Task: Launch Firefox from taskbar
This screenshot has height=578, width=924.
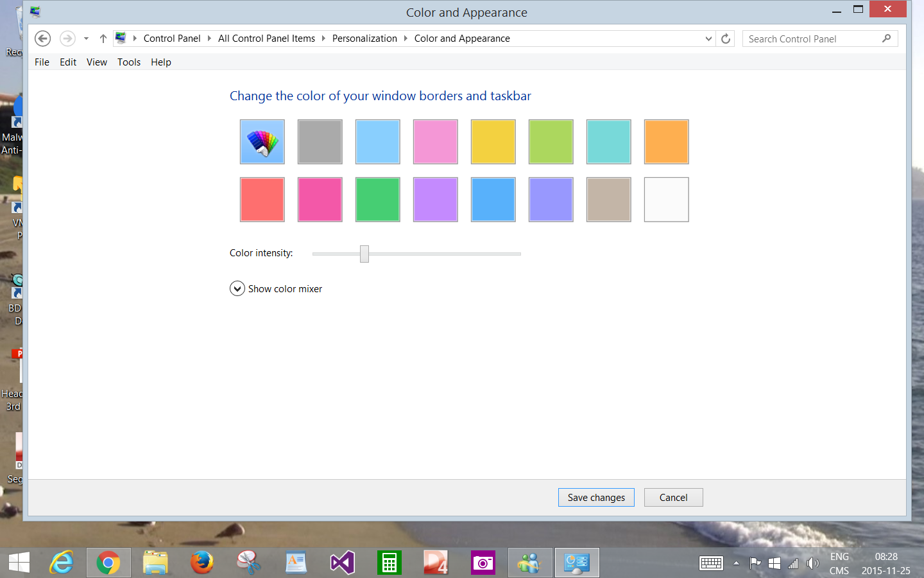Action: (202, 563)
